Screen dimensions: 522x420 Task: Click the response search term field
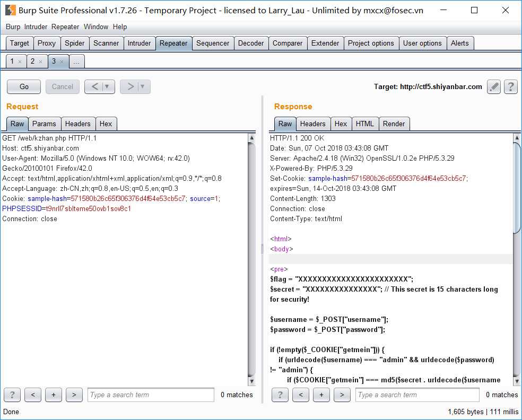tap(417, 395)
